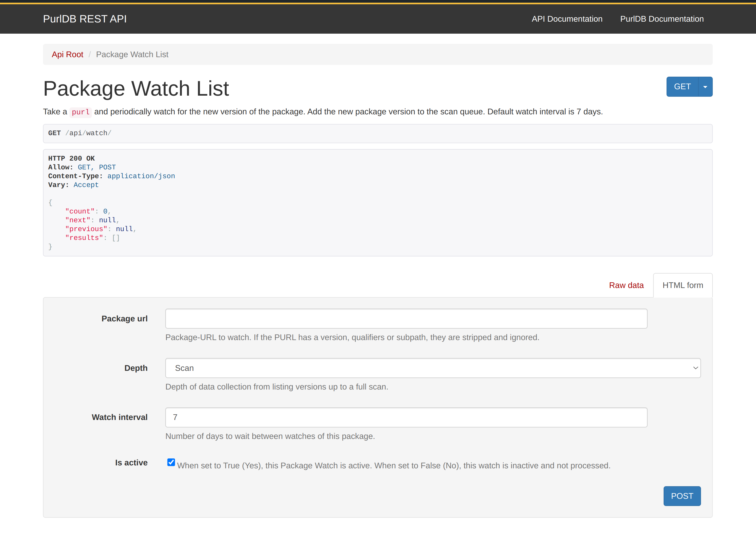
Task: Select the Package Watch List breadcrumb text
Action: pos(132,54)
